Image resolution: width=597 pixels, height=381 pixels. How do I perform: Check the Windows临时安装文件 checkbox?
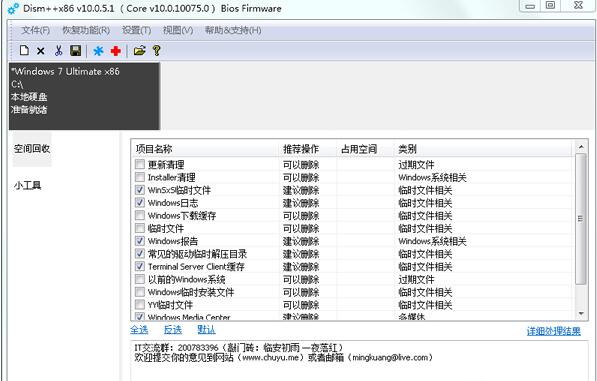[140, 292]
